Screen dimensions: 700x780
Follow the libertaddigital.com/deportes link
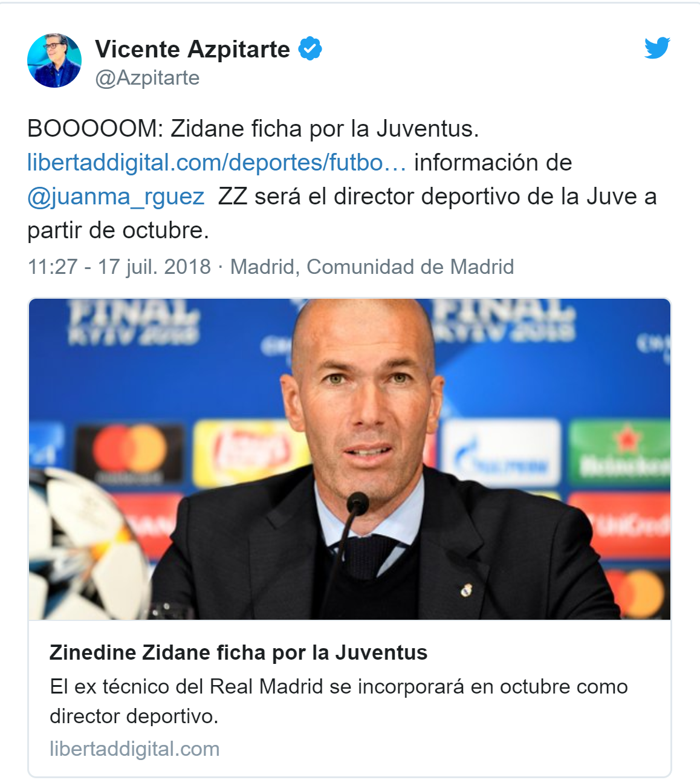[217, 162]
